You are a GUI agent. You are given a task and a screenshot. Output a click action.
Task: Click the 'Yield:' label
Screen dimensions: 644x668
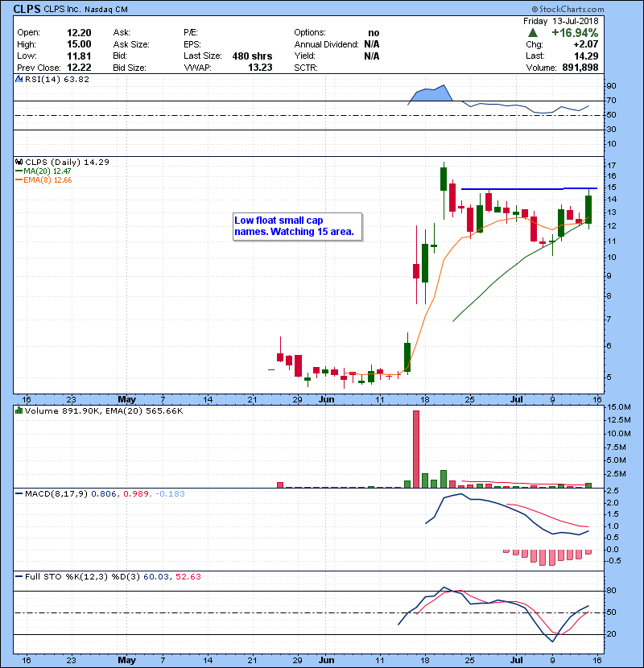[x=304, y=56]
